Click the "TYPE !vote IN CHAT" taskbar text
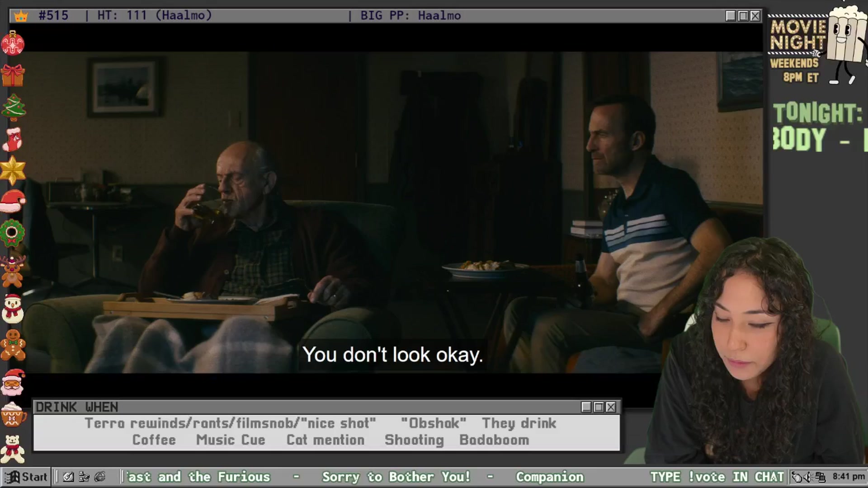The width and height of the screenshot is (868, 488). tap(717, 477)
